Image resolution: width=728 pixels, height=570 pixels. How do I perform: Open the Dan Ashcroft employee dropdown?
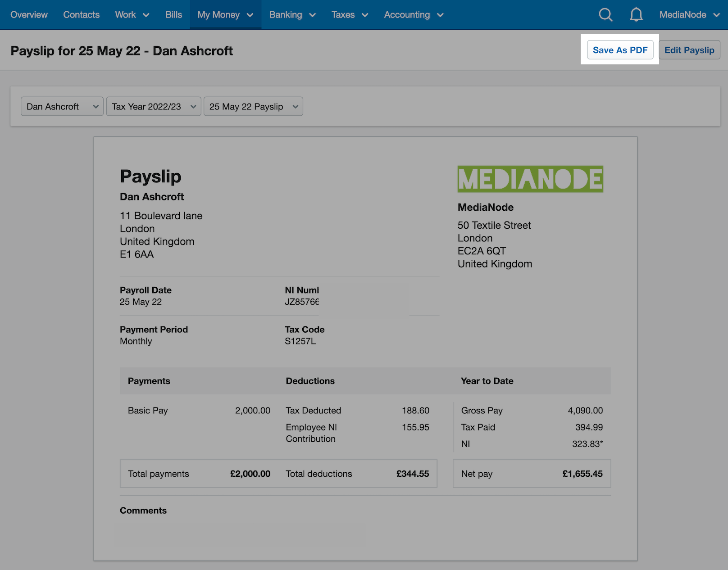(62, 107)
